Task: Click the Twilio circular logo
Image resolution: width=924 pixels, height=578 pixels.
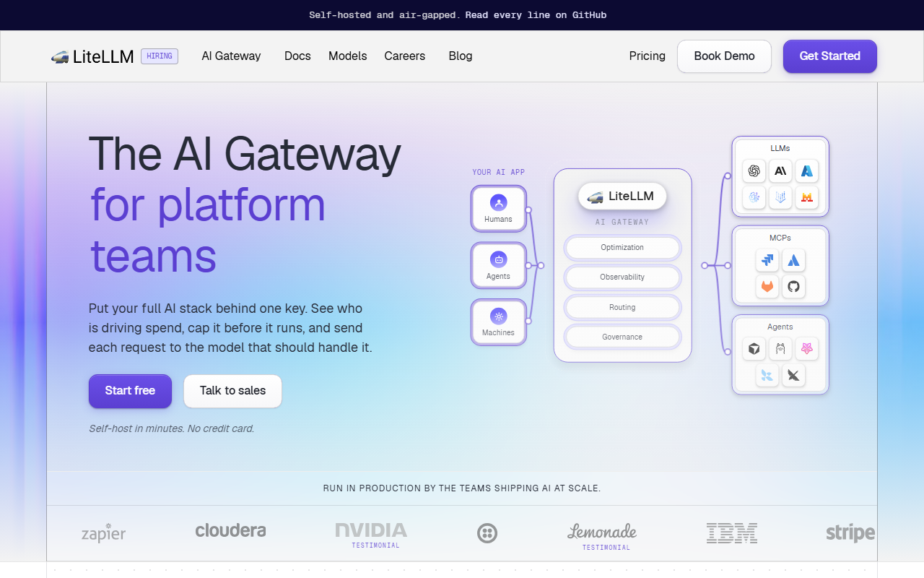Action: (487, 533)
